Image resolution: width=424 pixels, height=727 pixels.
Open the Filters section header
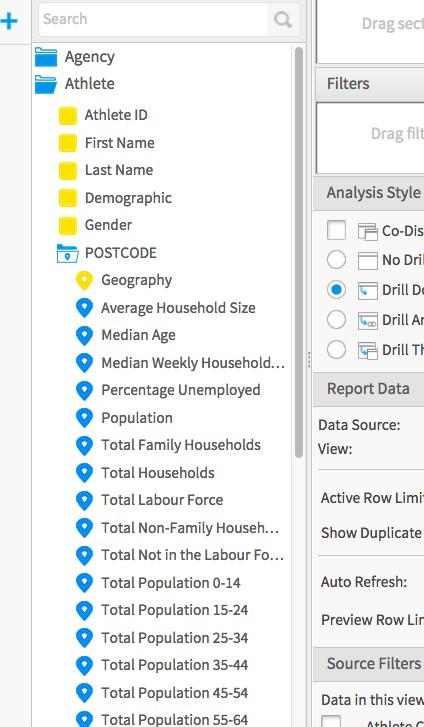(369, 84)
